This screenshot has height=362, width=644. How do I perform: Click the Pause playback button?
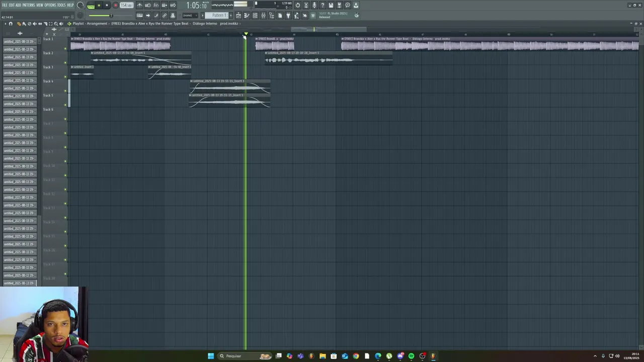click(x=99, y=5)
